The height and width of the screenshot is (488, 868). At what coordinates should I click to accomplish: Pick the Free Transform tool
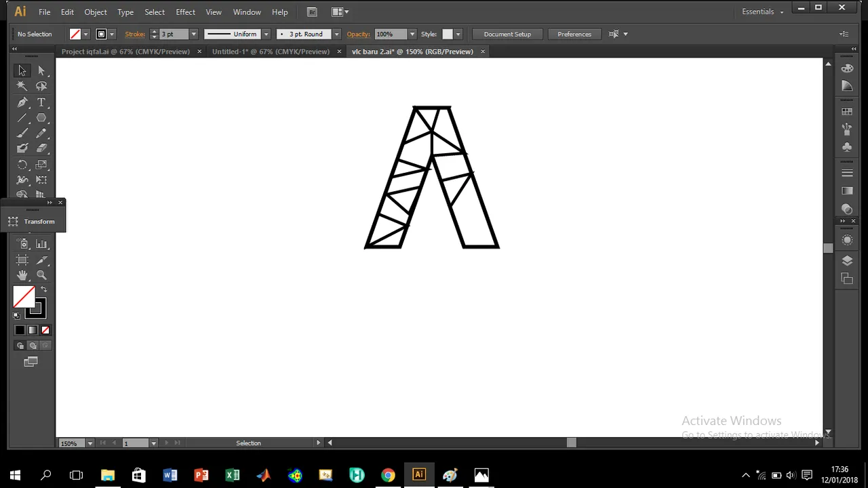coord(41,180)
